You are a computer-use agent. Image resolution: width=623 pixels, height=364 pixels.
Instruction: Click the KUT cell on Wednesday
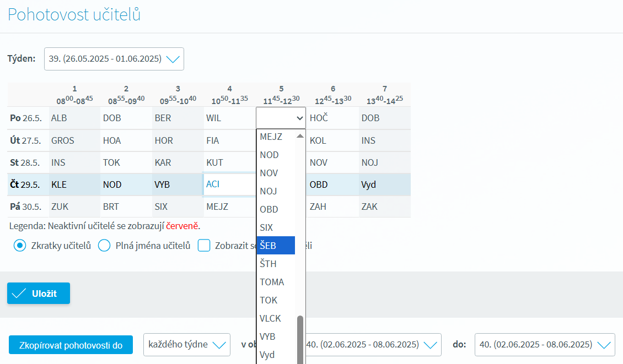[230, 162]
